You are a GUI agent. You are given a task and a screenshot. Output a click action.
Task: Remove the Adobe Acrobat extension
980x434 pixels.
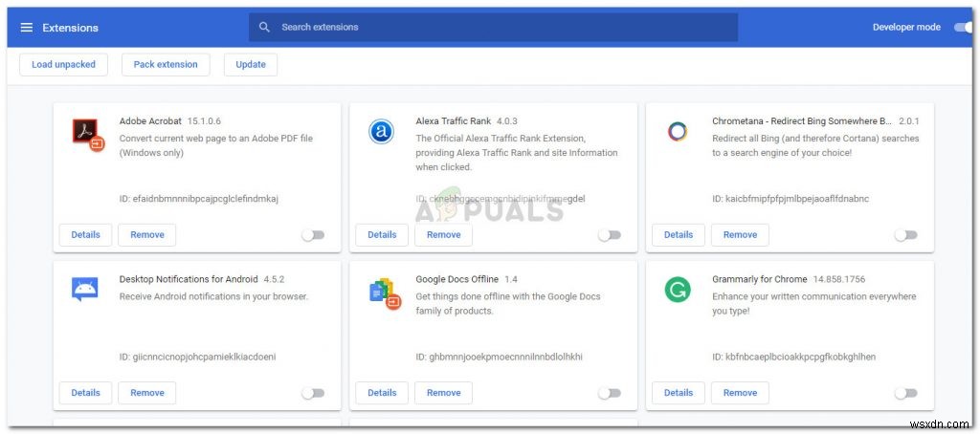[x=147, y=235]
